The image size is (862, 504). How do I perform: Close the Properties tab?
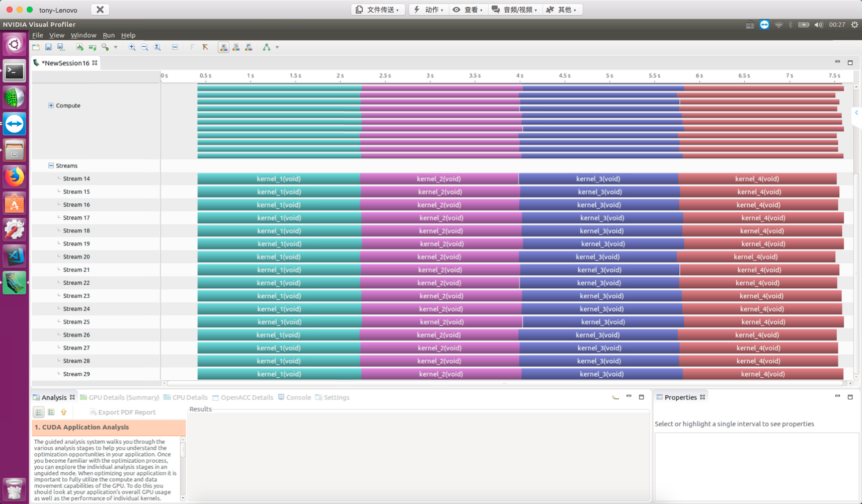(702, 397)
